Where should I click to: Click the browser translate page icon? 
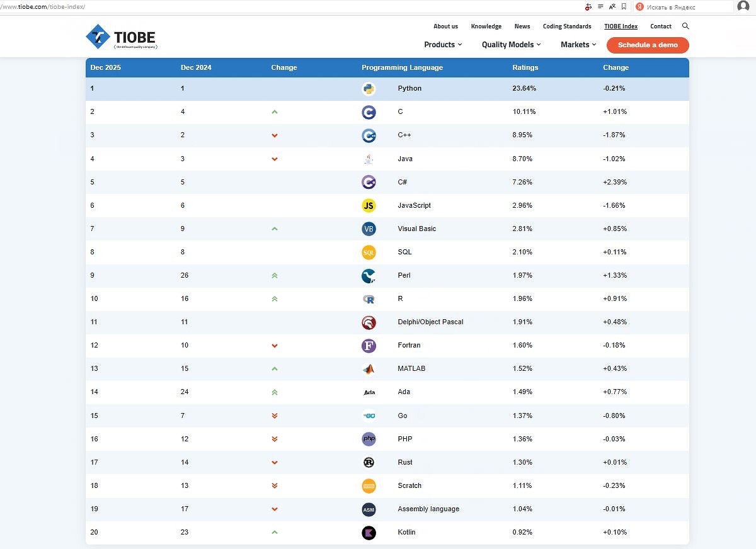click(x=612, y=7)
